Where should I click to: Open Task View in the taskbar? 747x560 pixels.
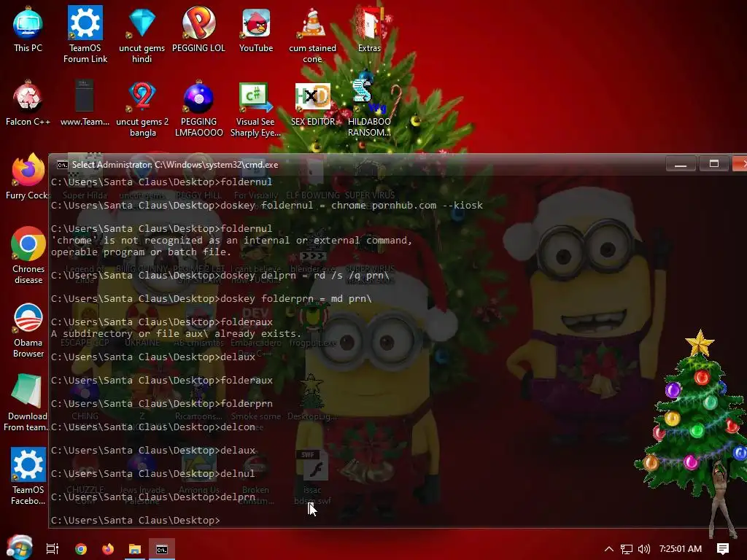coord(53,548)
